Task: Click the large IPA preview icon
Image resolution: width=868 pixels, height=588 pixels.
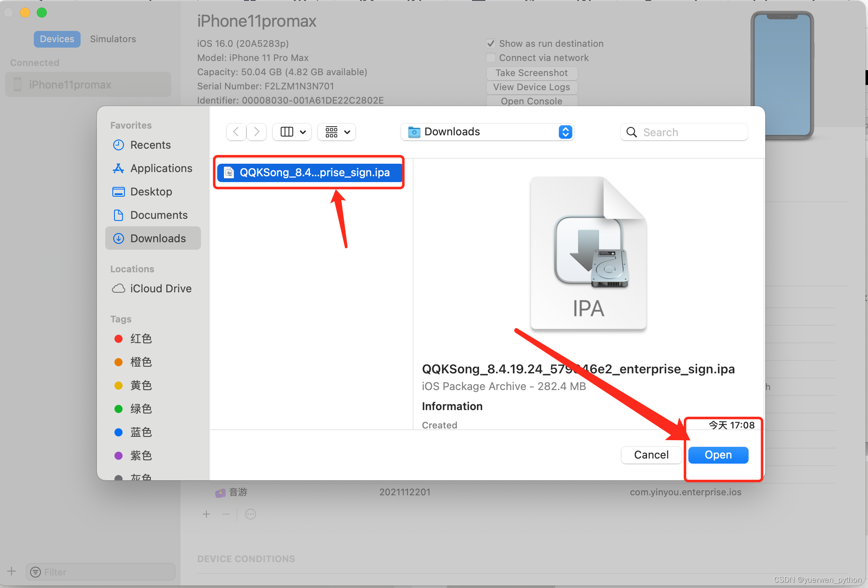Action: (x=588, y=253)
